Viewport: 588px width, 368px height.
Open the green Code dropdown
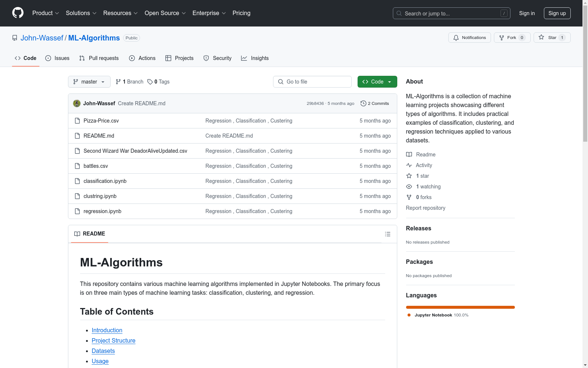coord(377,82)
